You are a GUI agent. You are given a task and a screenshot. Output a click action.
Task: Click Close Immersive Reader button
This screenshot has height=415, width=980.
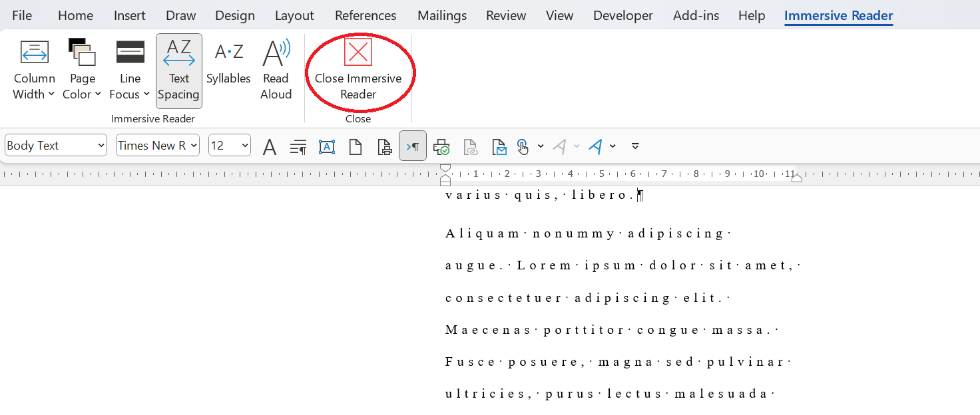coord(358,70)
